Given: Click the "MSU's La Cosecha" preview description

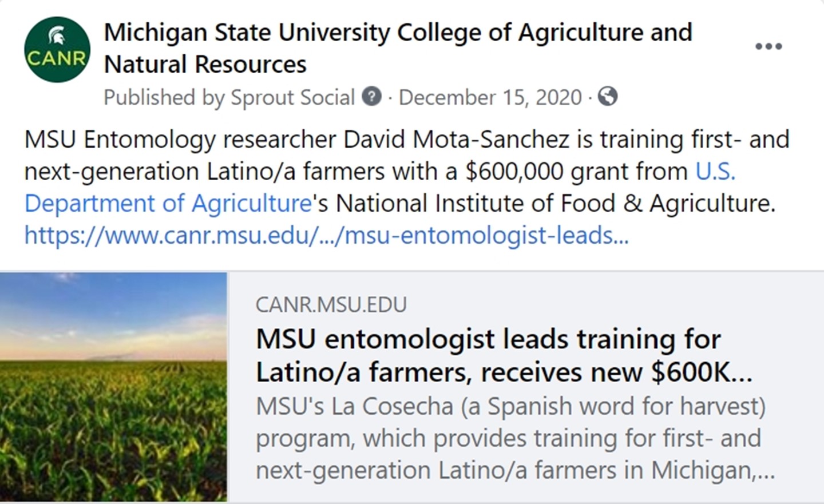Looking at the screenshot, I should click(x=510, y=438).
